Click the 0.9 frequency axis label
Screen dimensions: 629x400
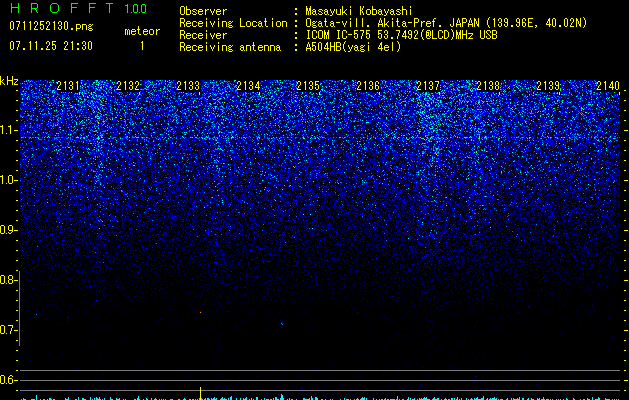[x=7, y=230]
